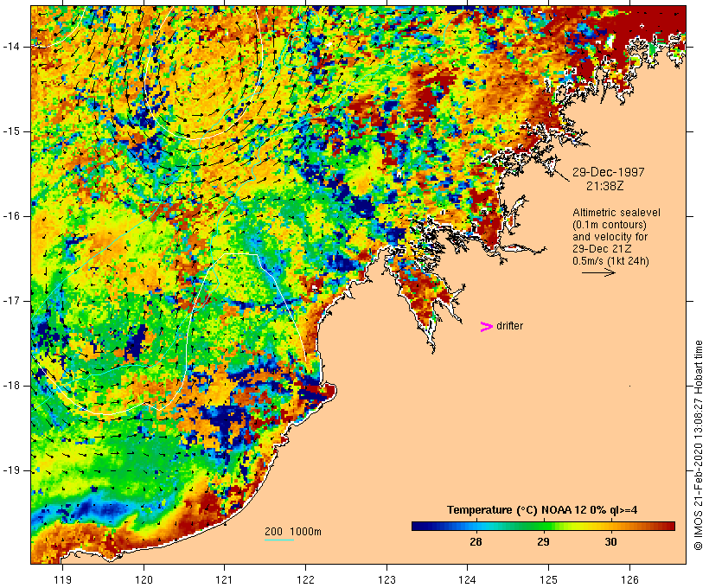Click the velocity scale reference arrow
Viewport: 709px width, 588px height.
597,272
